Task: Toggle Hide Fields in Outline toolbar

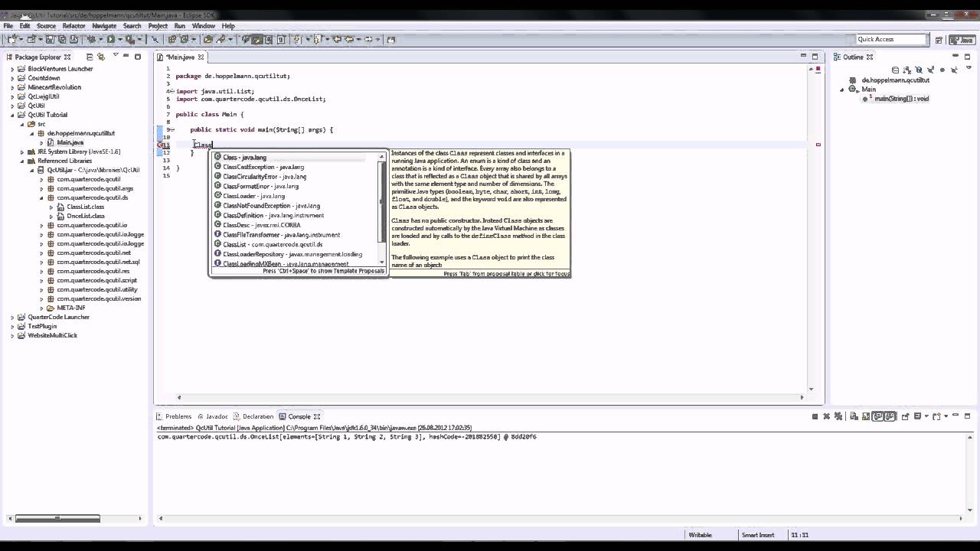Action: click(919, 70)
